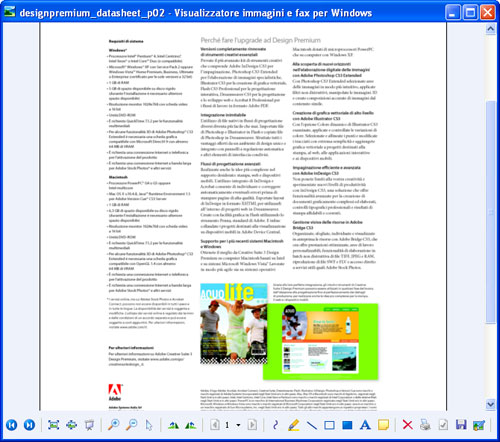Click the red X delete icon
500x442 pixels.
[407, 425]
